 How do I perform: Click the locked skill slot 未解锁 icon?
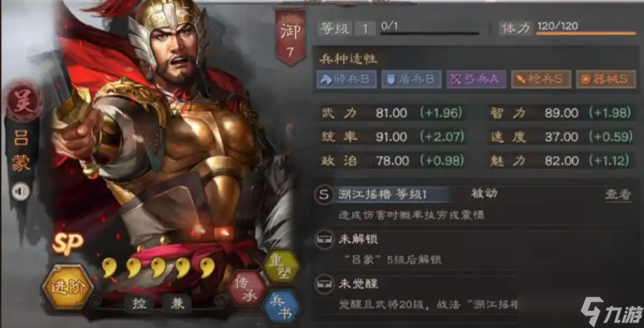[x=324, y=240]
